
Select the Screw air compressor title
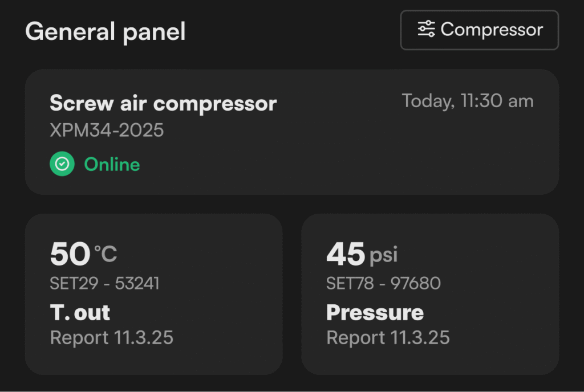[163, 104]
